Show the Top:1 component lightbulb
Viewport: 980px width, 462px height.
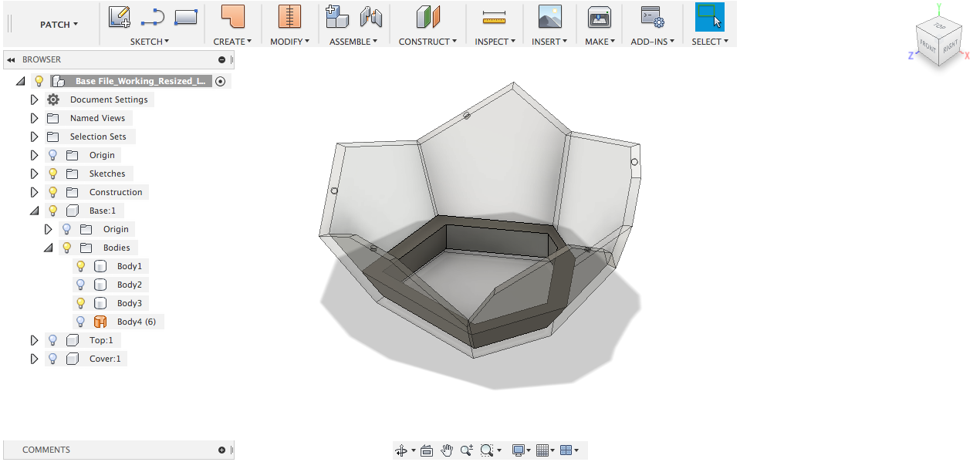point(52,340)
